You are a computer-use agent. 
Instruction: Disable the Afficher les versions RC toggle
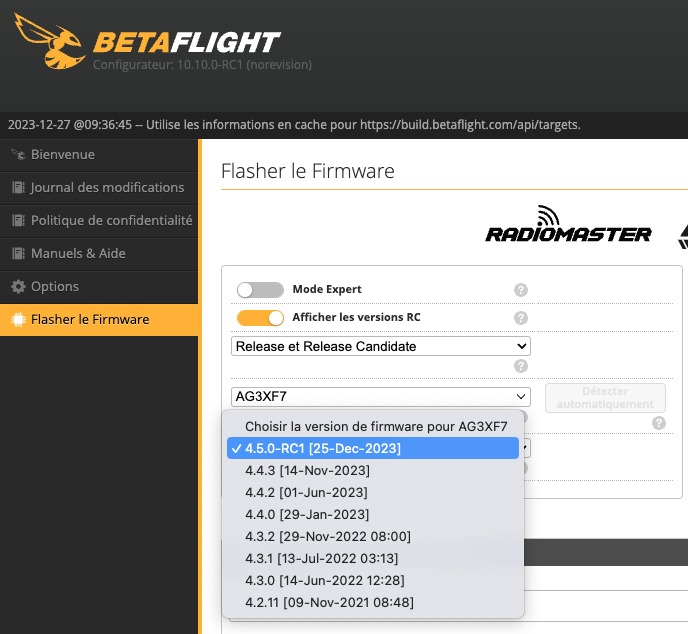[260, 318]
